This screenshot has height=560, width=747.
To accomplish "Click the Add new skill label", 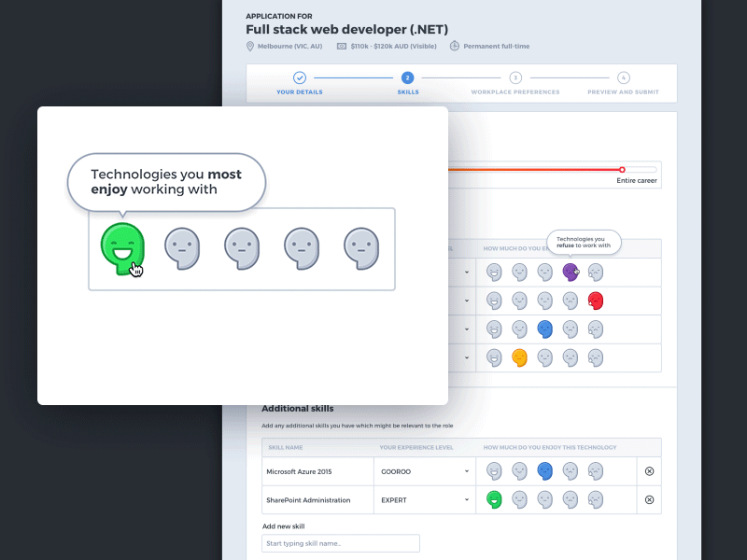I will point(284,526).
